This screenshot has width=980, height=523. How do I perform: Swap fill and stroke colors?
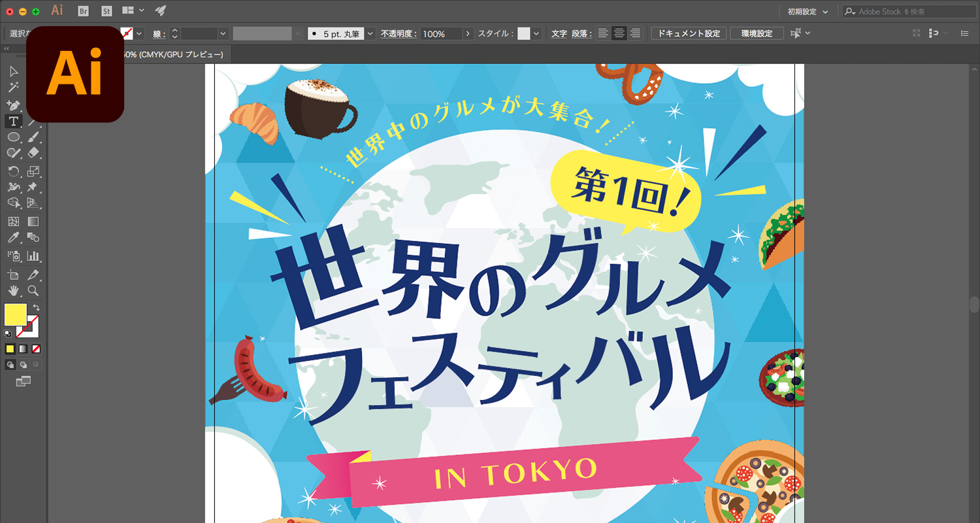click(37, 307)
